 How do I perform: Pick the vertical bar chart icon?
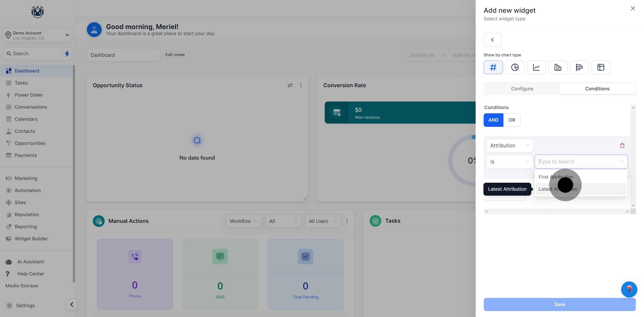(x=558, y=67)
